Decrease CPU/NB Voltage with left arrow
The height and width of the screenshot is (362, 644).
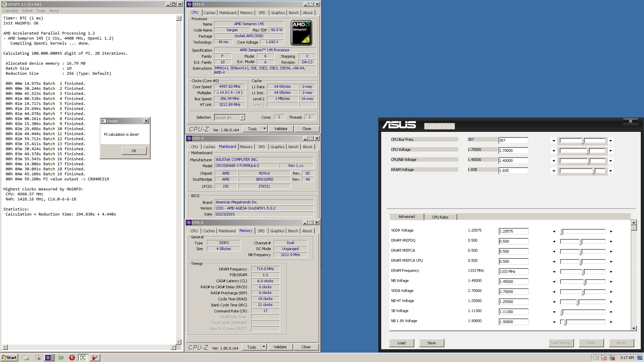tap(553, 161)
